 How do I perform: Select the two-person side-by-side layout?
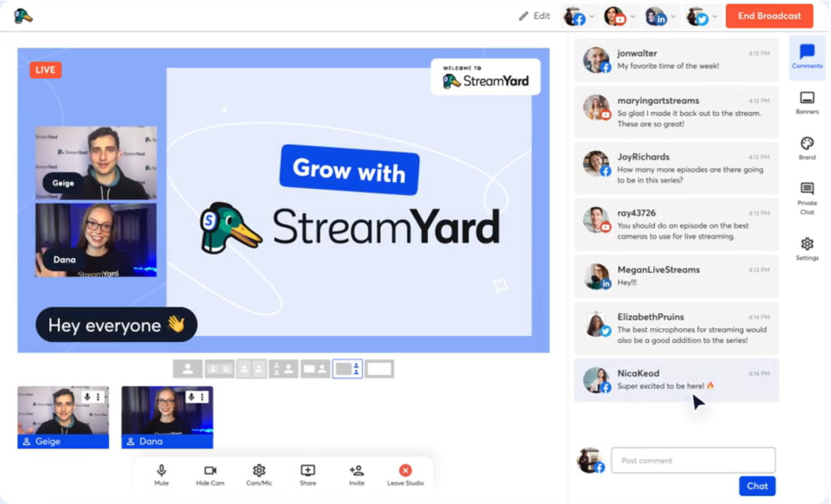point(252,369)
